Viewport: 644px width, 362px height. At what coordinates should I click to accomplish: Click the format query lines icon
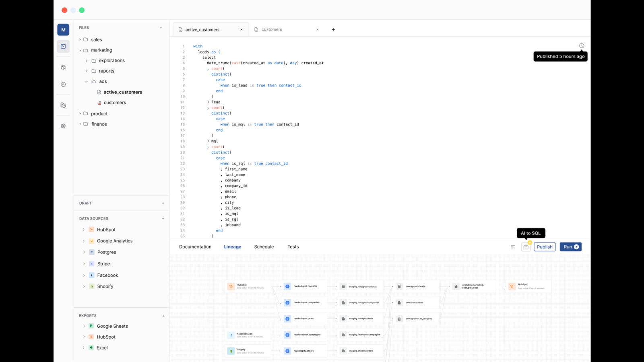(x=512, y=247)
